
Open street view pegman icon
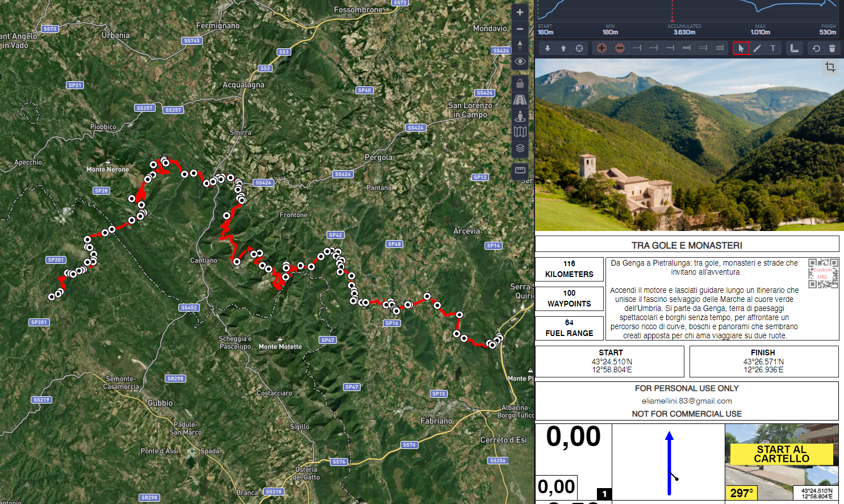(520, 116)
